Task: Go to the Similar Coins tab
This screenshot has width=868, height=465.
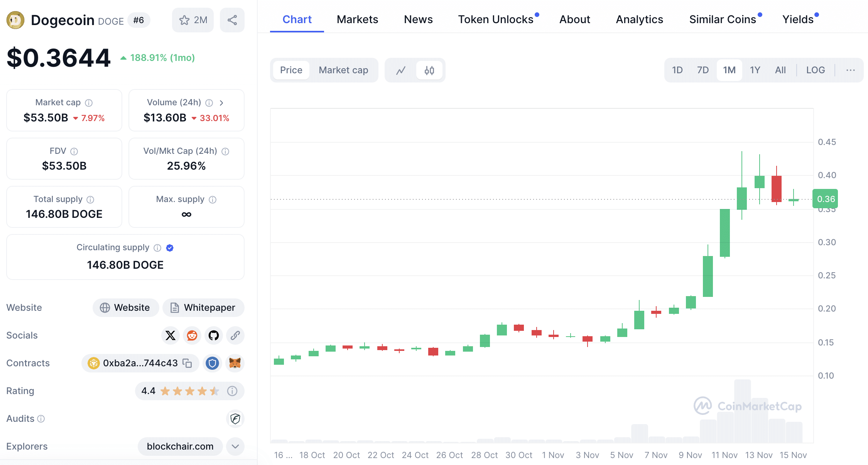Action: click(x=723, y=19)
